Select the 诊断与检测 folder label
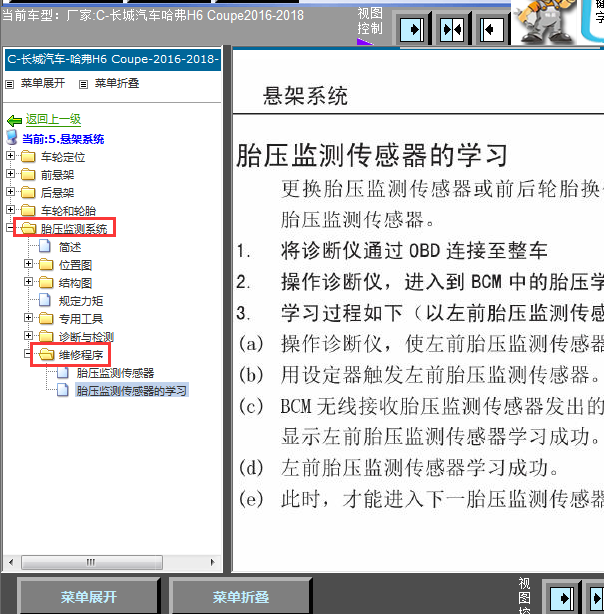The height and width of the screenshot is (614, 604). [x=87, y=337]
